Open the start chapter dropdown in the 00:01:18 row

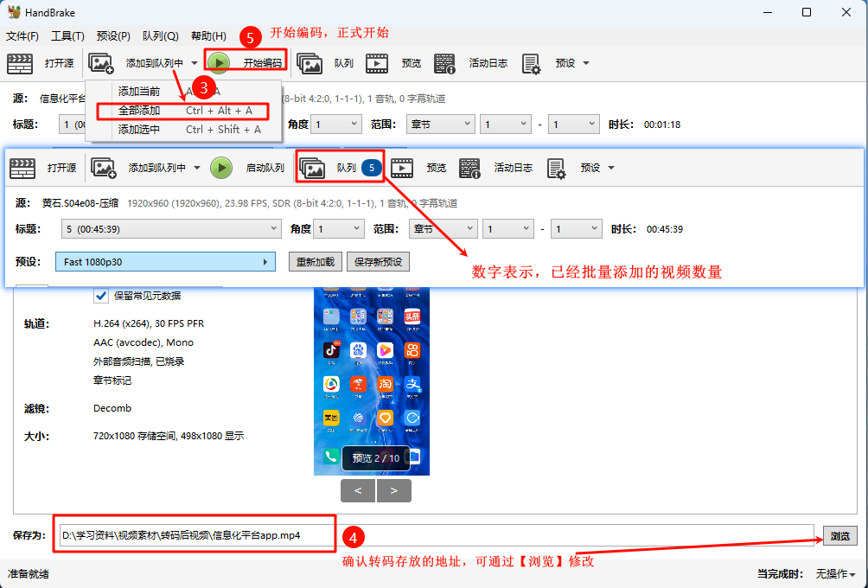click(506, 125)
